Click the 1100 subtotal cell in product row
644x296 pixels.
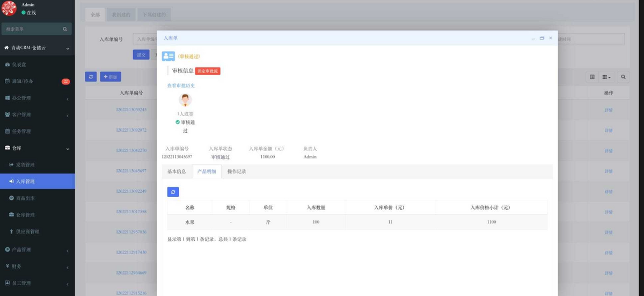[492, 222]
